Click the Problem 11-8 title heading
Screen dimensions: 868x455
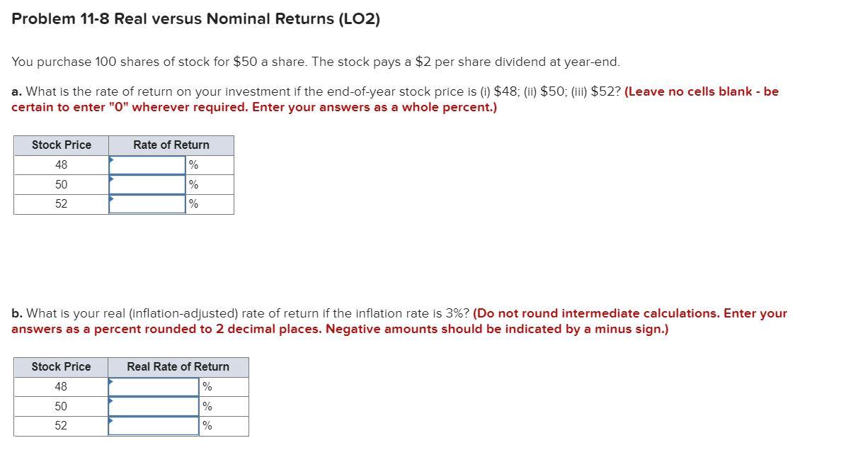196,20
